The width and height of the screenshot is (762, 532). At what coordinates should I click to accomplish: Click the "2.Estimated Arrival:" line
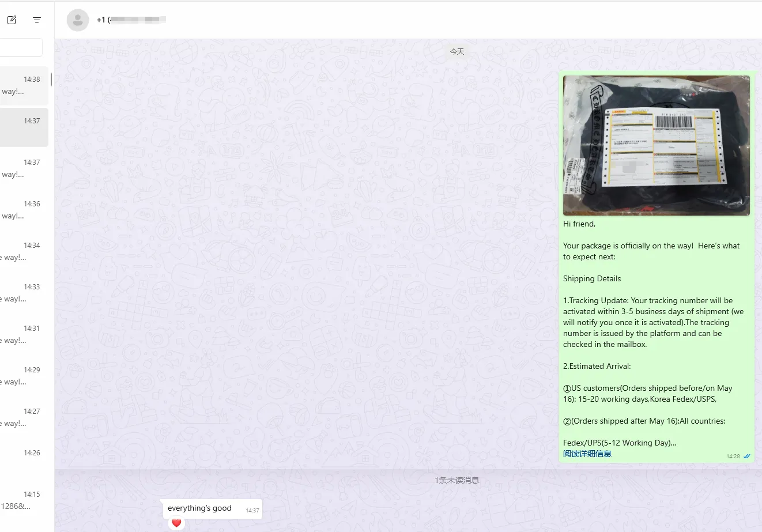point(597,366)
